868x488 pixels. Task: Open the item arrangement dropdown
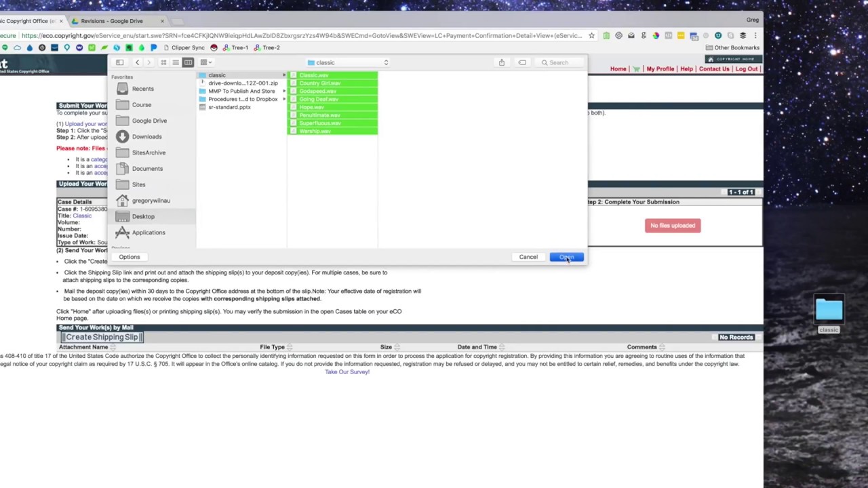(205, 62)
